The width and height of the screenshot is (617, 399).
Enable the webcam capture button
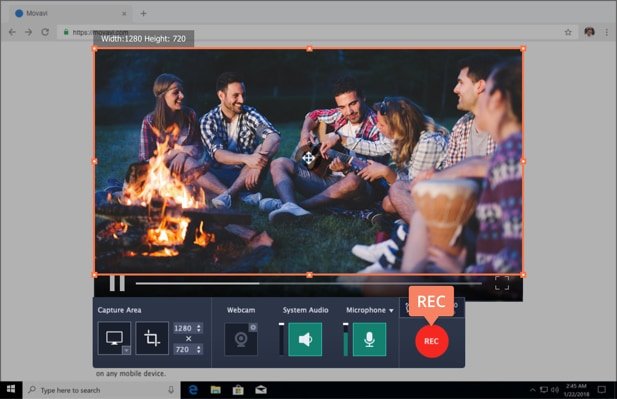(x=241, y=339)
